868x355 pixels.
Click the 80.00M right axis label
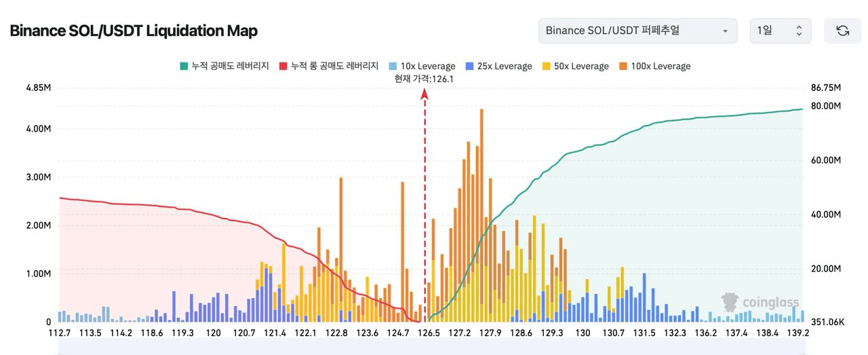(x=826, y=106)
